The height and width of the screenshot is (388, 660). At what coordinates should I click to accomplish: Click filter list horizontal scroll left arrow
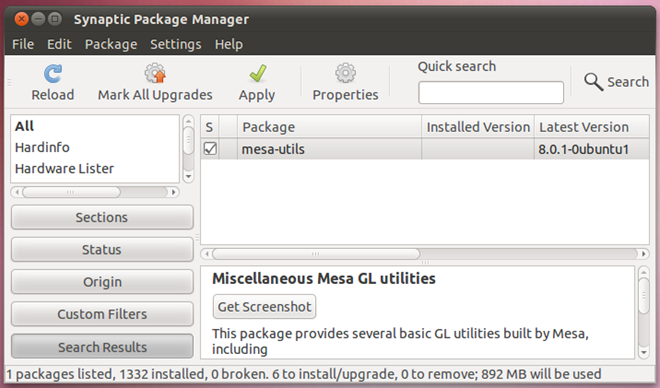17,192
